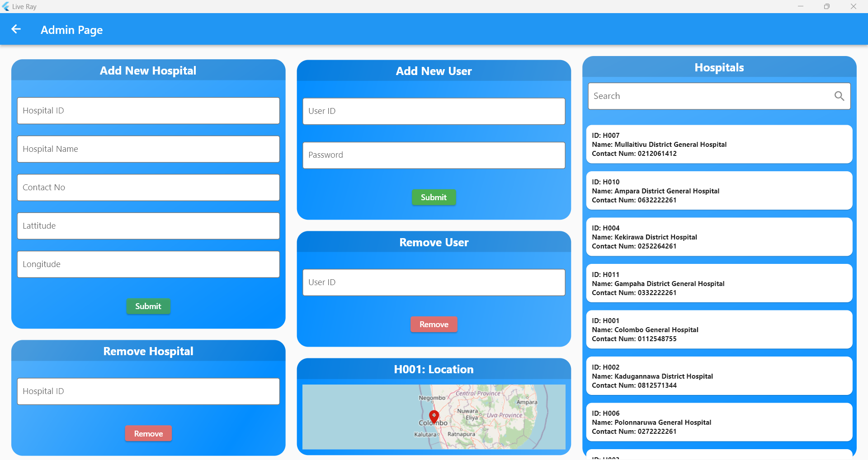Image resolution: width=868 pixels, height=460 pixels.
Task: Click contact number 0112548755 text
Action: (657, 339)
